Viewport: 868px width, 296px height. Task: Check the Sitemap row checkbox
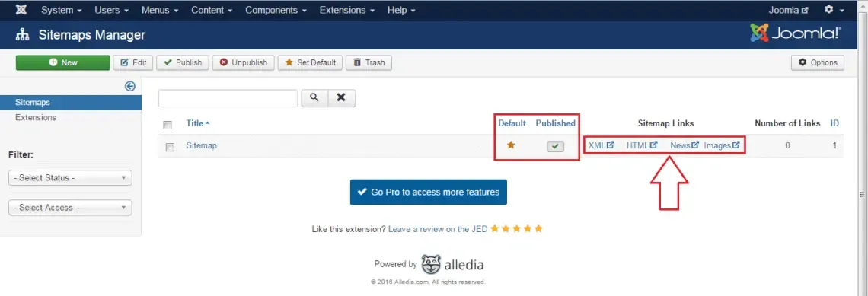coord(171,147)
